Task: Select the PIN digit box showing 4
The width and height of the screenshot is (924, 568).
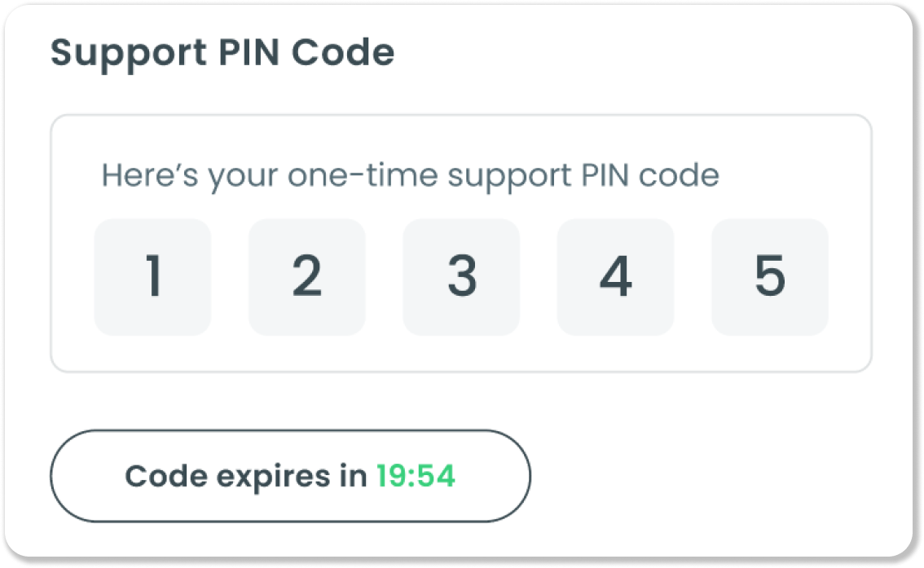Action: [x=615, y=277]
